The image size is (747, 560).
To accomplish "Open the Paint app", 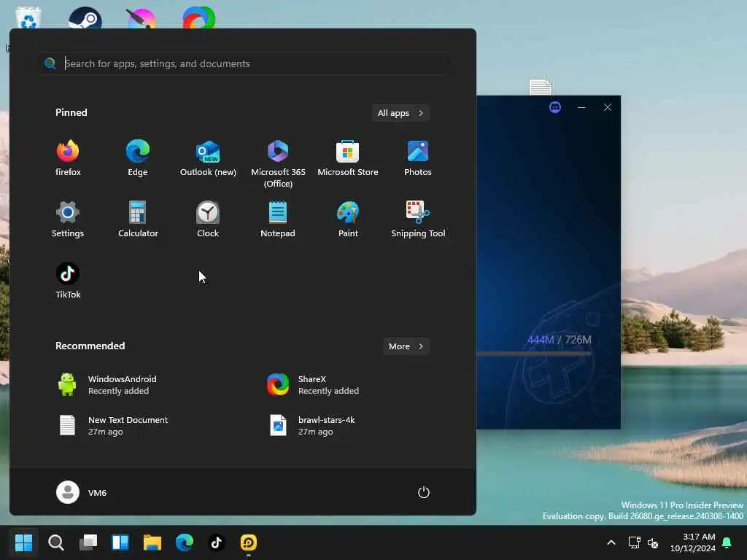I will (348, 219).
